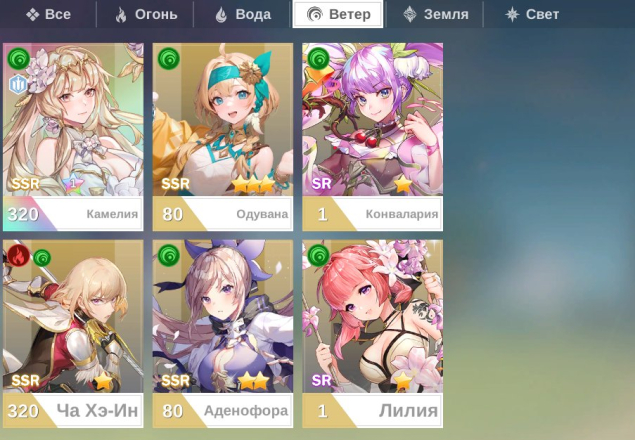Click the Лилия name label

point(408,410)
